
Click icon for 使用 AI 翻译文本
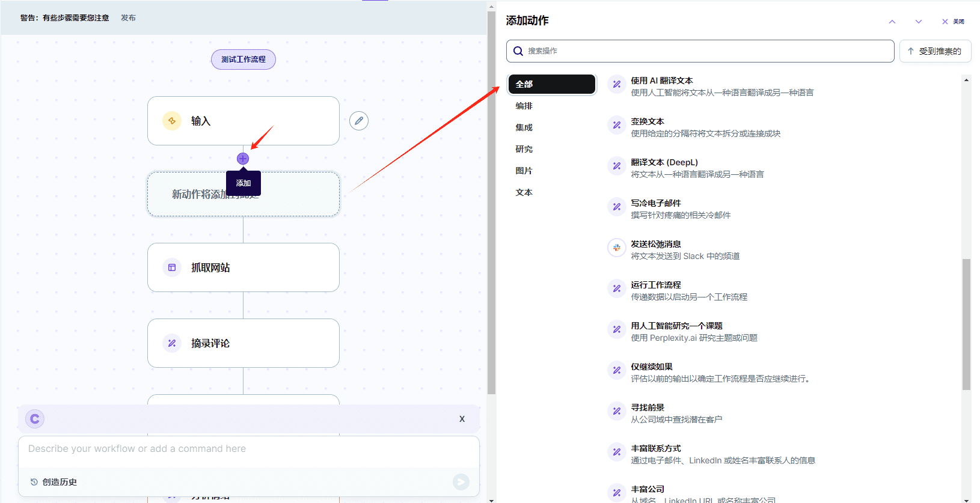617,84
